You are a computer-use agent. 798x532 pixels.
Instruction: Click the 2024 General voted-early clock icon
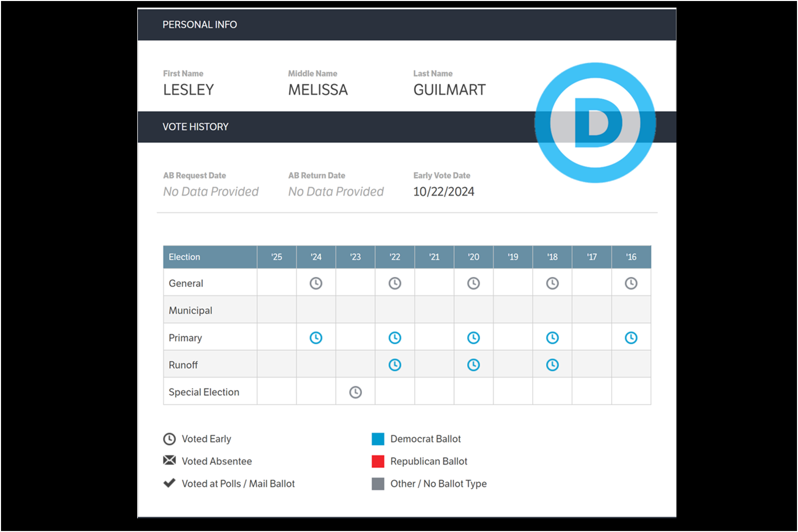[316, 283]
